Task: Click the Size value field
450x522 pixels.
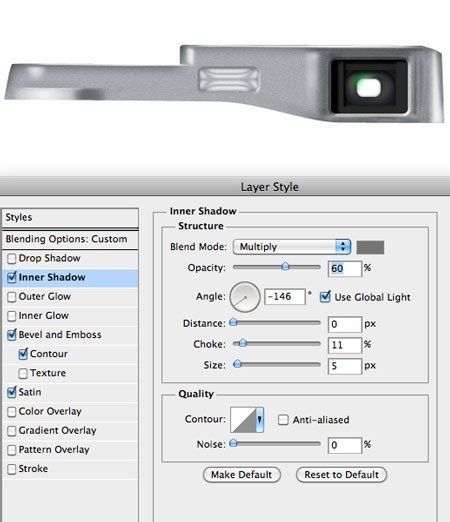Action: [345, 366]
